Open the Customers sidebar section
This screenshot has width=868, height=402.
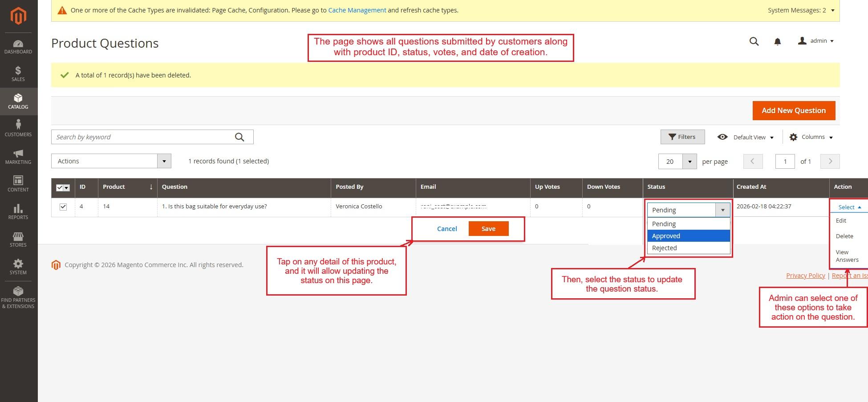18,128
